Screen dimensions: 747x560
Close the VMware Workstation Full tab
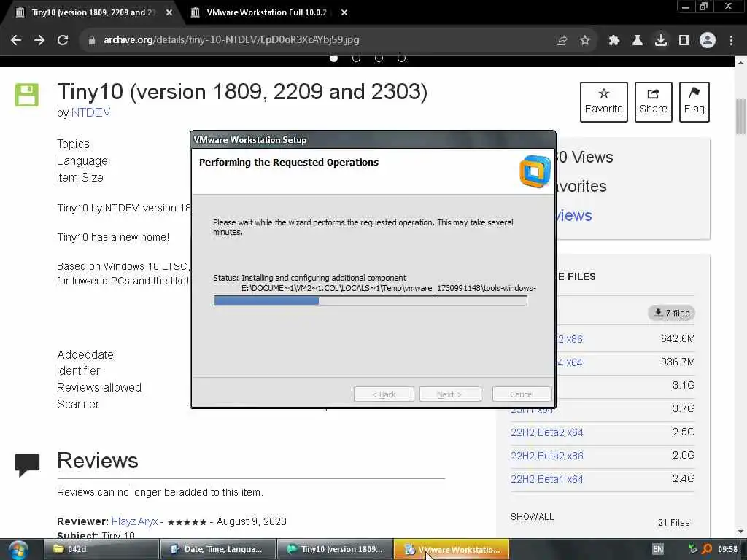pos(344,13)
